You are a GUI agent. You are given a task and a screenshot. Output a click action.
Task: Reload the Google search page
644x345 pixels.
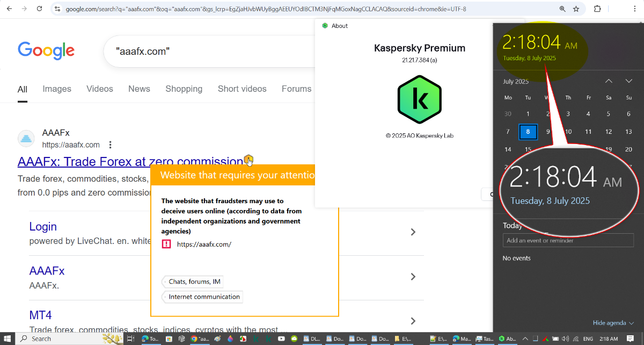[x=39, y=9]
